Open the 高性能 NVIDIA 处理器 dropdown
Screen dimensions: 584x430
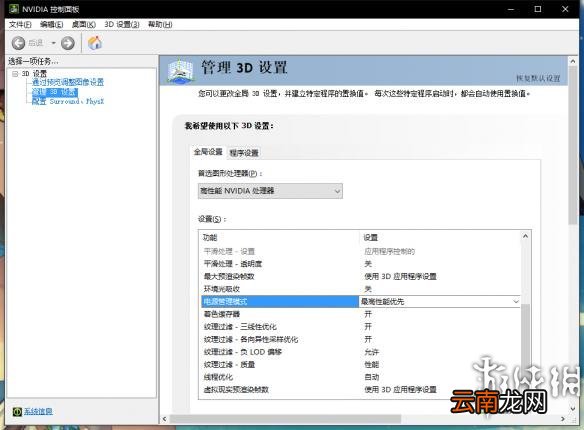point(270,191)
